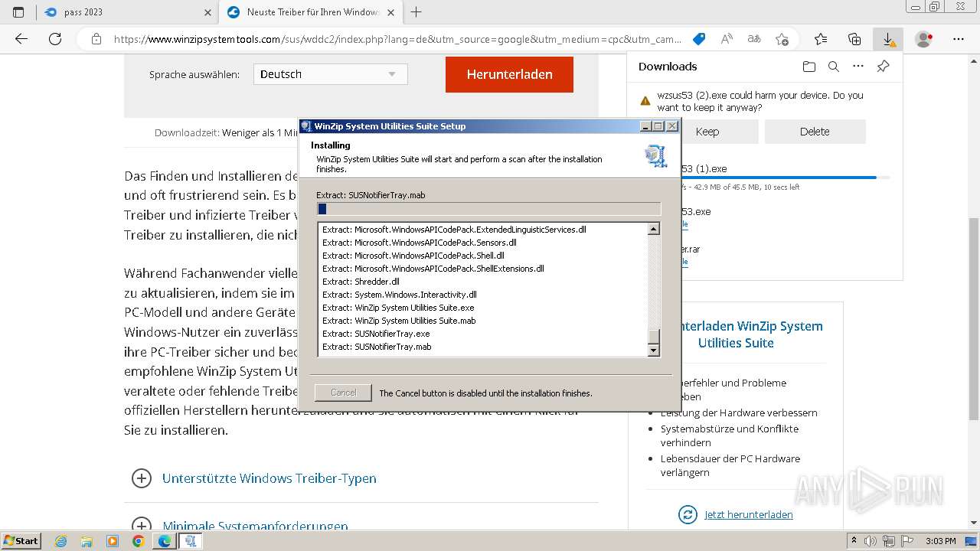Open the browser profile avatar
This screenshot has width=980, height=551.
tap(924, 39)
